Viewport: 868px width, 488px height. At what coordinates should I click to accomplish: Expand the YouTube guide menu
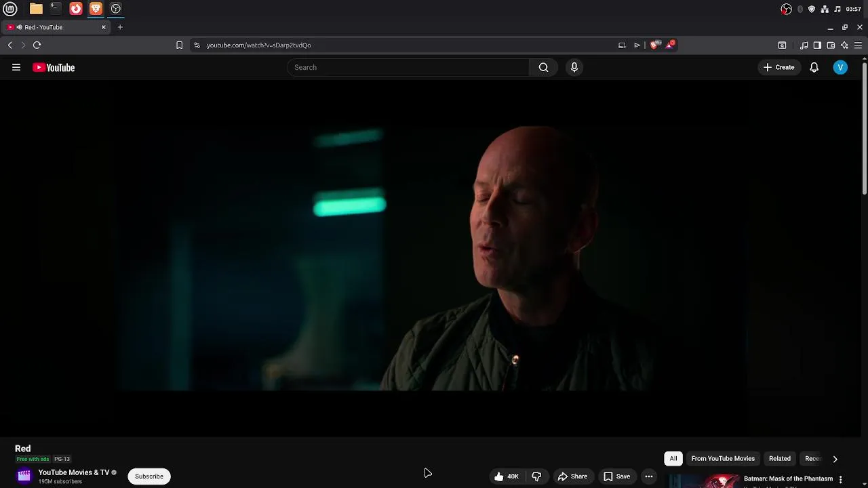16,67
